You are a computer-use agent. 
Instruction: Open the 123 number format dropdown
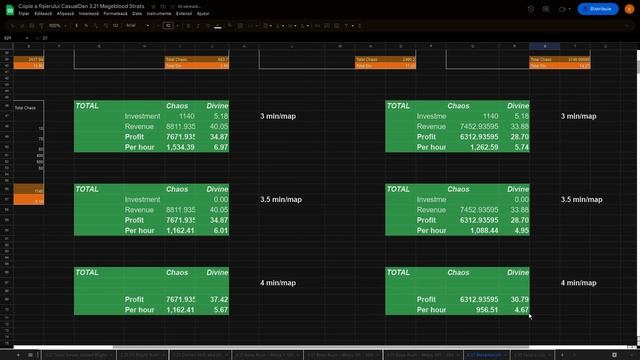tap(116, 26)
